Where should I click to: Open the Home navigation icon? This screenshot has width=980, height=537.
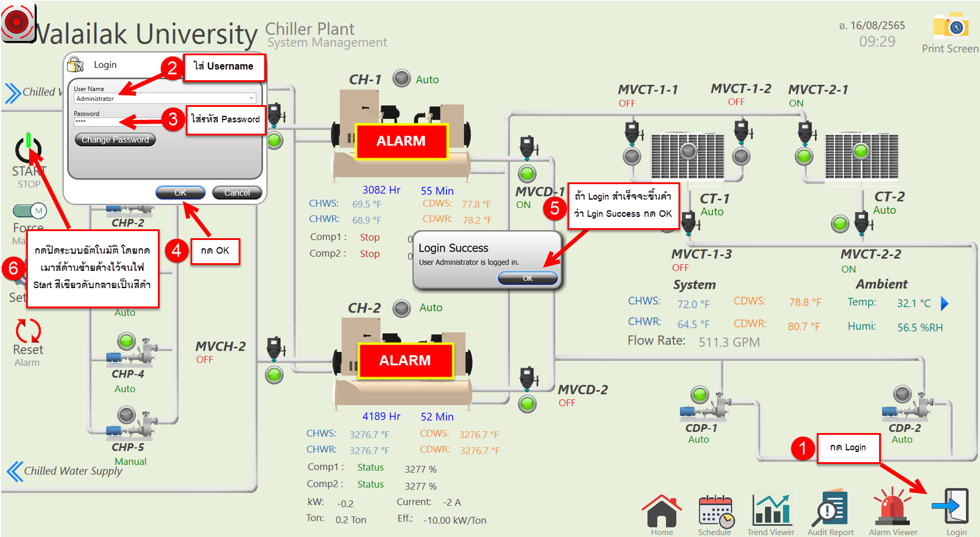point(661,511)
